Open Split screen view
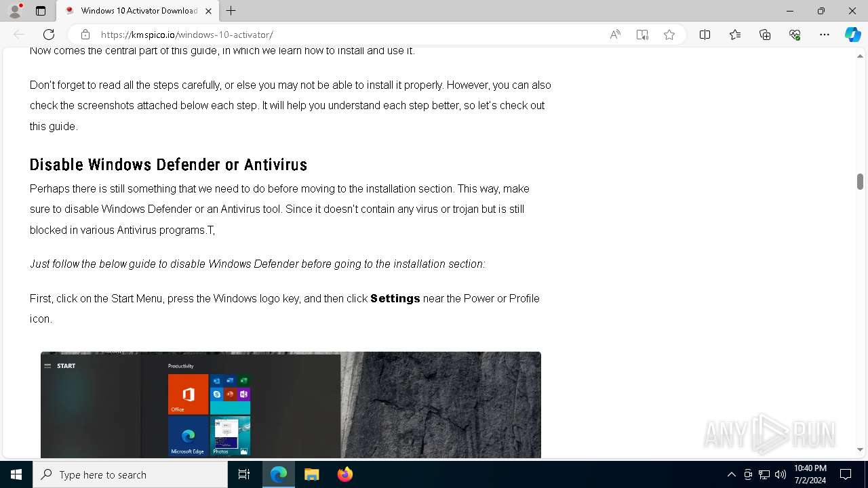The width and height of the screenshot is (868, 488). coord(705,35)
